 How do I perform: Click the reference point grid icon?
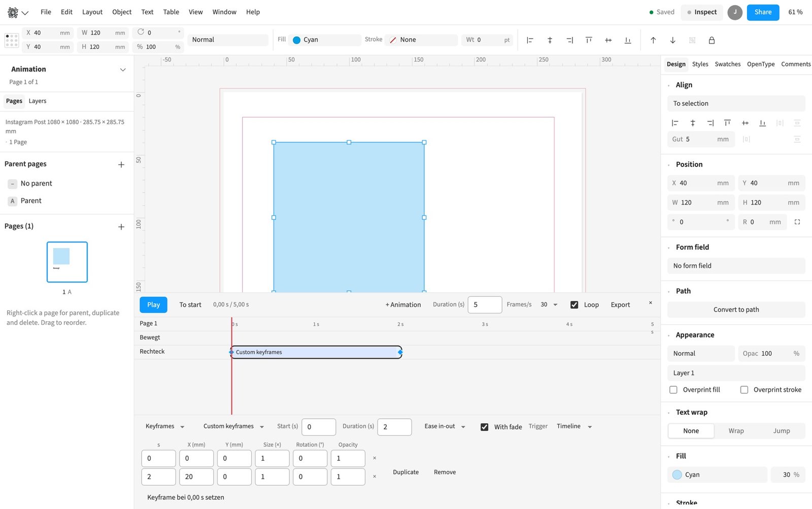point(12,40)
